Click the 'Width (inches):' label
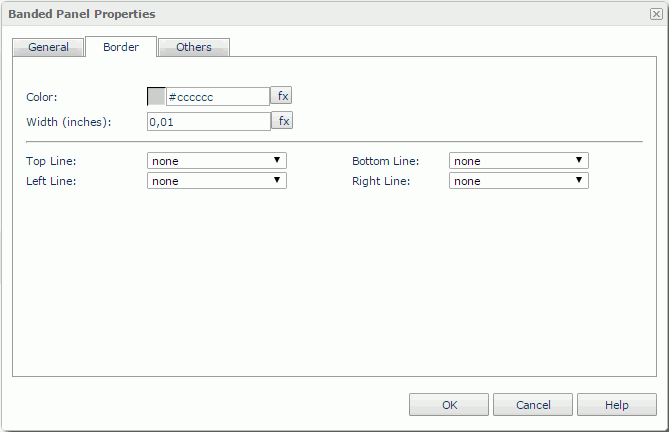Viewport: 669px width, 432px height. (x=69, y=122)
